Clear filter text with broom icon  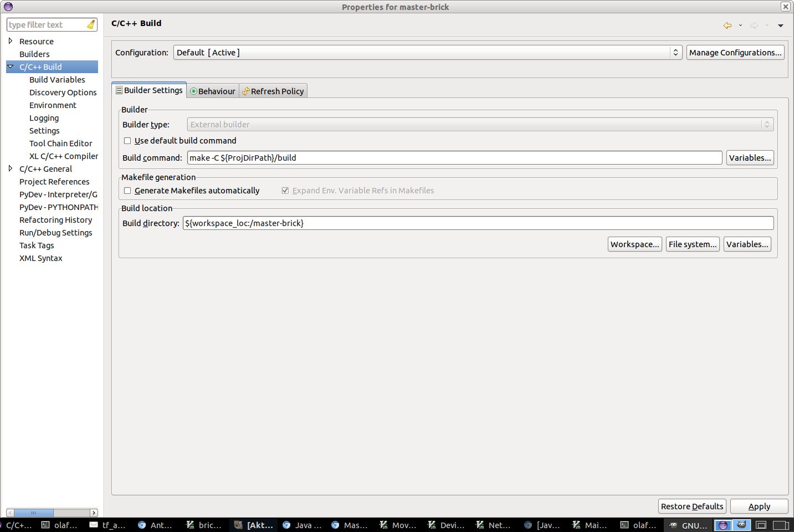[x=91, y=25]
